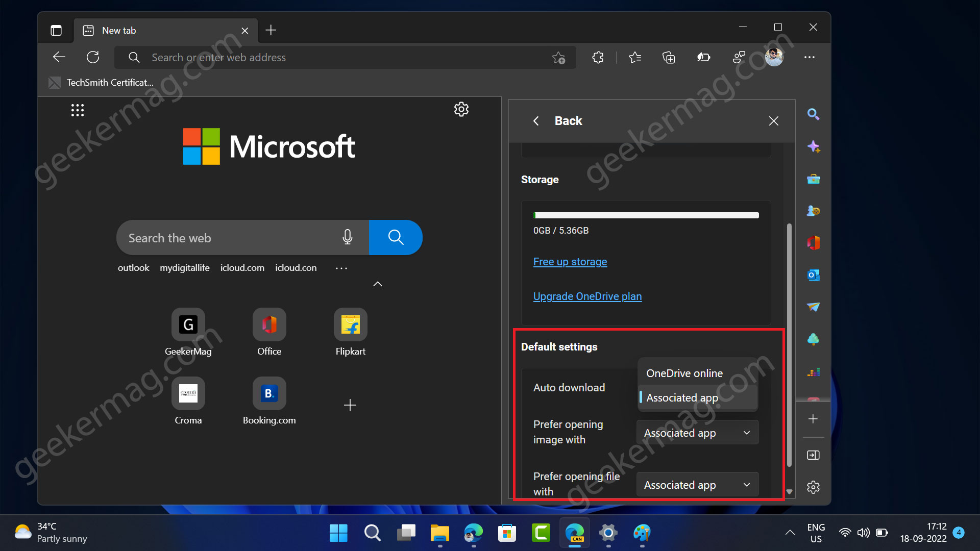The height and width of the screenshot is (551, 980).
Task: Click the OneDrive storage usage bar
Action: coord(646,215)
